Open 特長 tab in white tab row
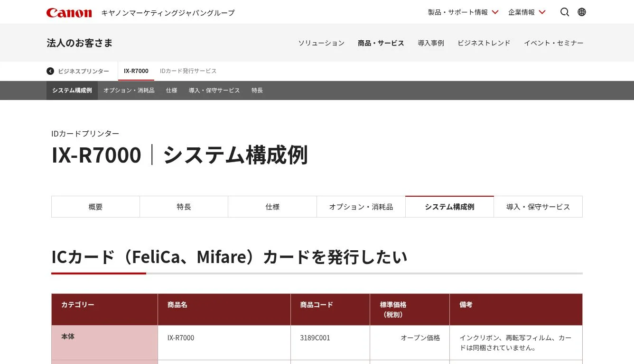 point(184,207)
